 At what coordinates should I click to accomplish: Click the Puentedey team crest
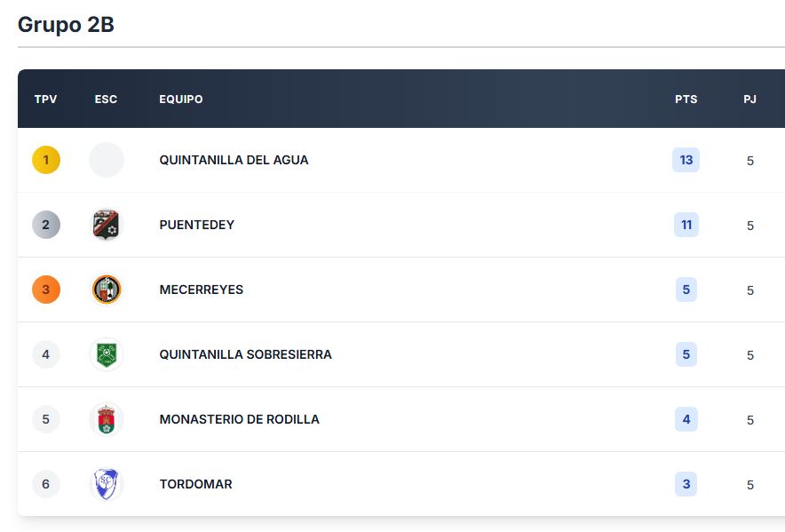[107, 225]
